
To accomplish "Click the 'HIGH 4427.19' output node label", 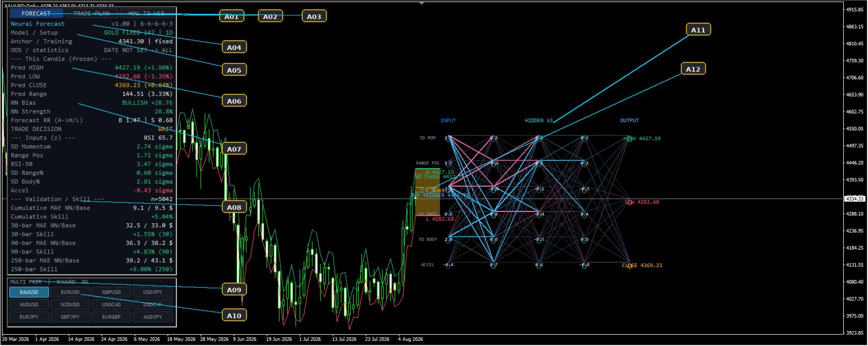I will [642, 139].
